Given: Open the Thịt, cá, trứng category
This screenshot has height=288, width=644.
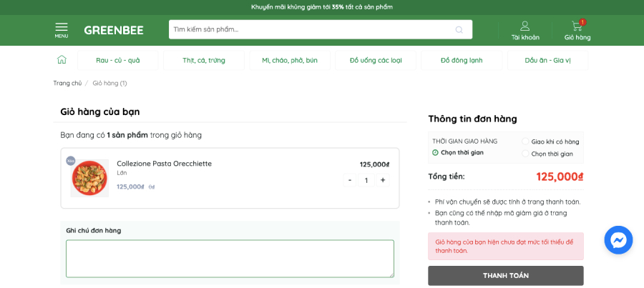Looking at the screenshot, I should click(204, 60).
